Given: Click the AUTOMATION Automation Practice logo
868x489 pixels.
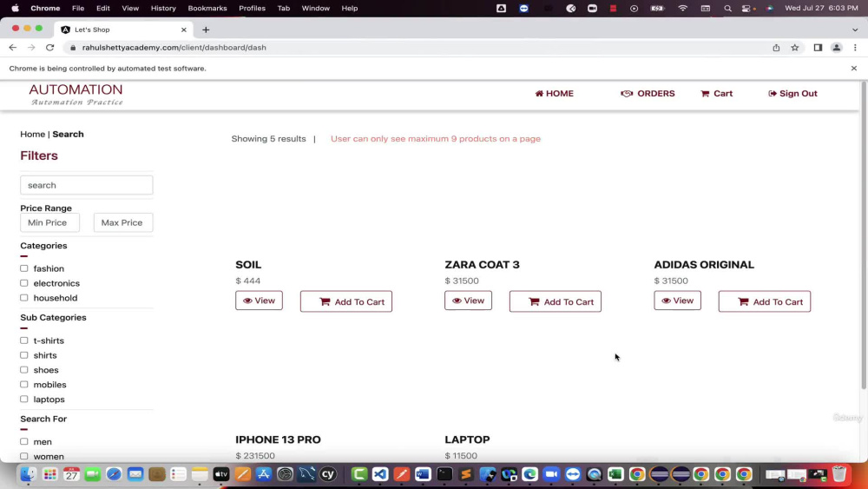Looking at the screenshot, I should [76, 94].
